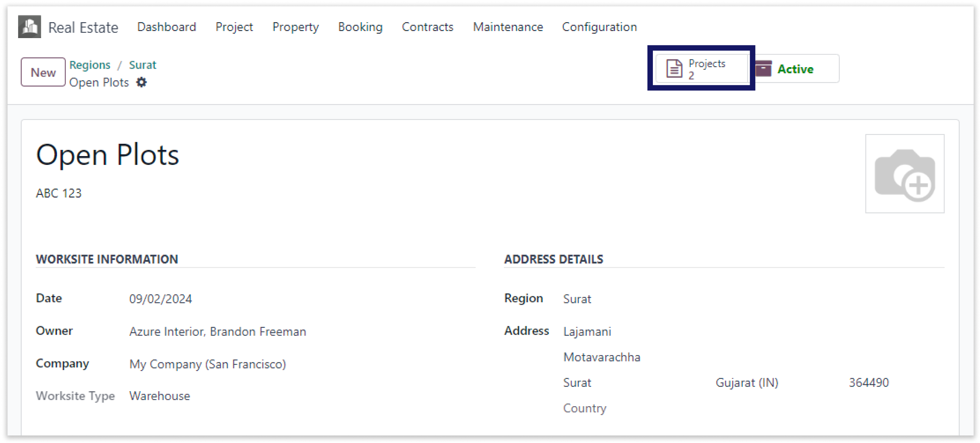Open the Configuration menu

600,27
